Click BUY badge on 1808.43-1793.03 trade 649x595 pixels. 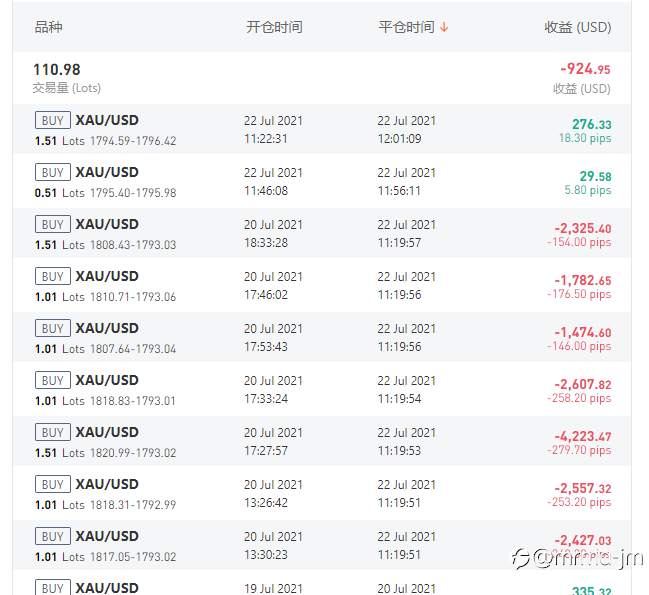click(x=53, y=224)
